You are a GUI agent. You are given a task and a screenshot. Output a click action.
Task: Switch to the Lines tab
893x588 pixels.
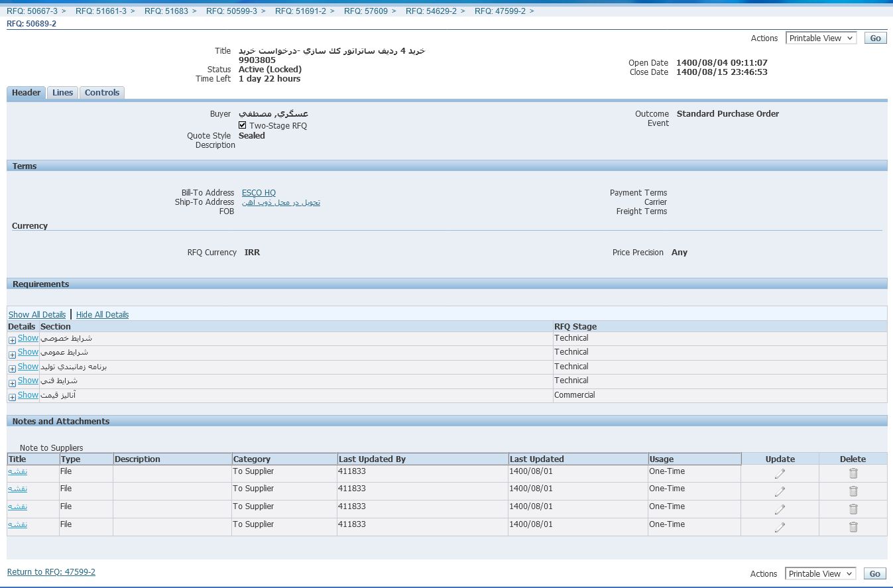pos(62,93)
